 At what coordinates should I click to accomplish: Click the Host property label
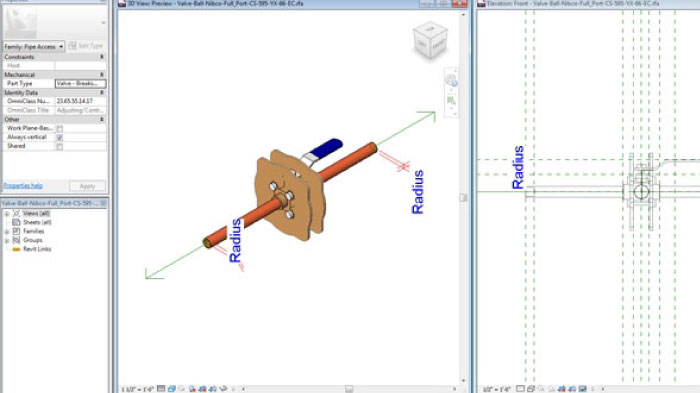13,66
